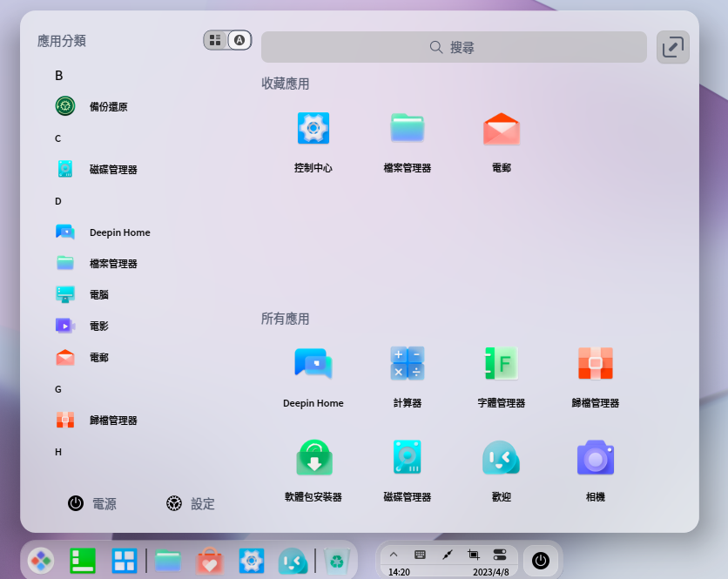Screen dimensions: 728x579
Task: Start the 歡迎 app
Action: tap(501, 457)
